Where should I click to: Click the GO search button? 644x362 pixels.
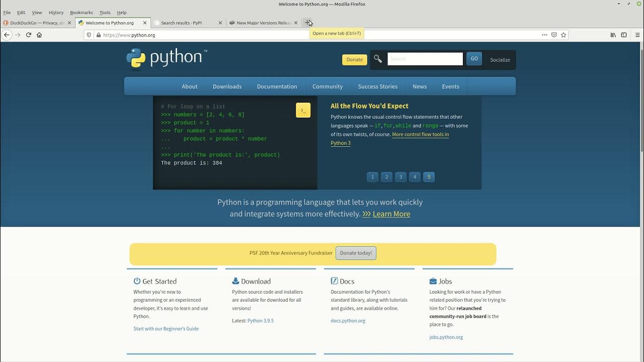coord(474,59)
